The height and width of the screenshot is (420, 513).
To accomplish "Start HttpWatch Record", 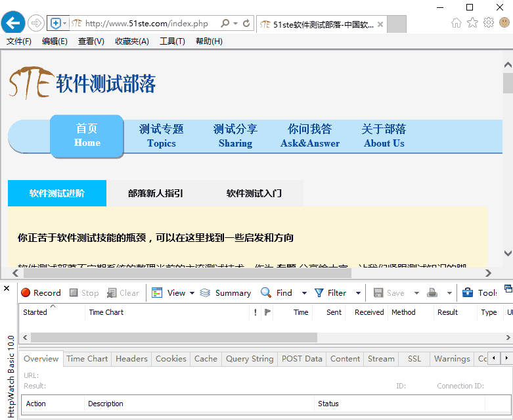I will tap(41, 292).
